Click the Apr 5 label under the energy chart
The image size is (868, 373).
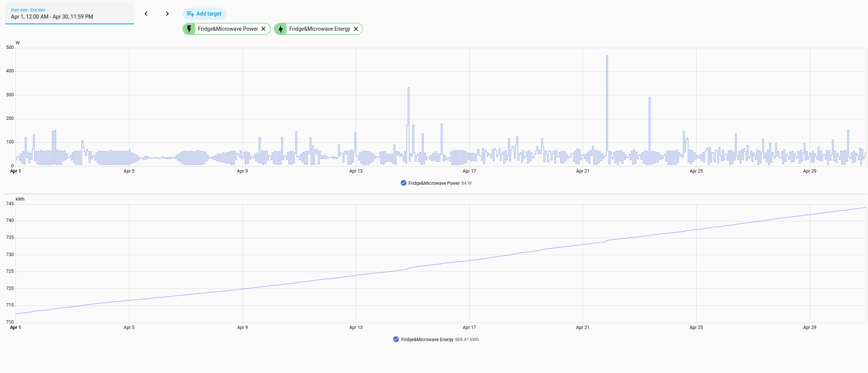click(129, 327)
